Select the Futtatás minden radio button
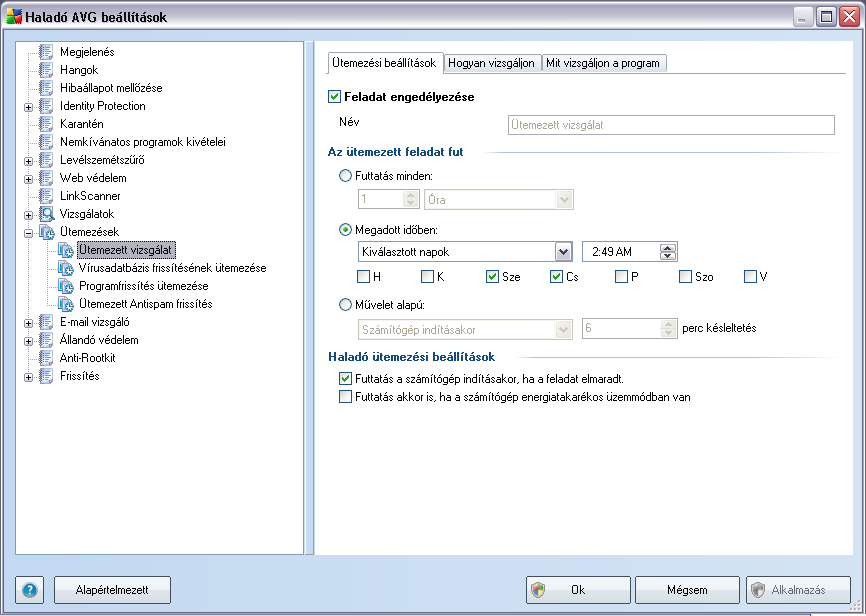The image size is (866, 616). [x=345, y=176]
